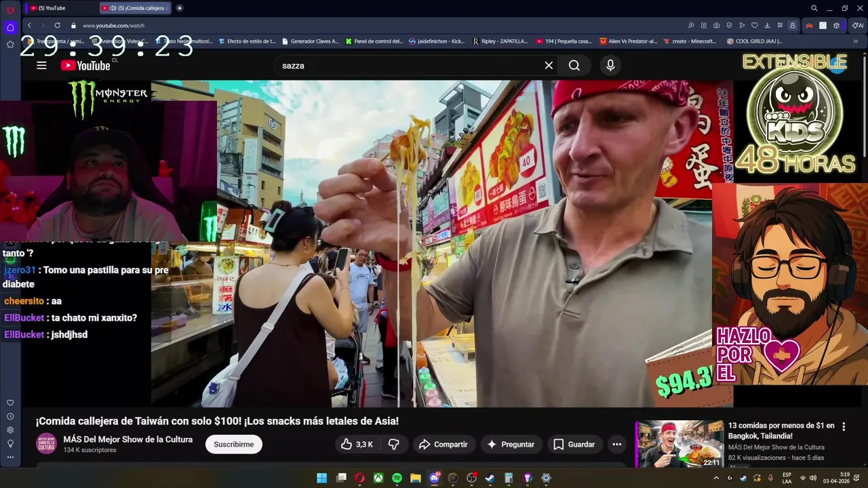Start voice search with the microphone
The height and width of the screenshot is (488, 868).
(610, 65)
